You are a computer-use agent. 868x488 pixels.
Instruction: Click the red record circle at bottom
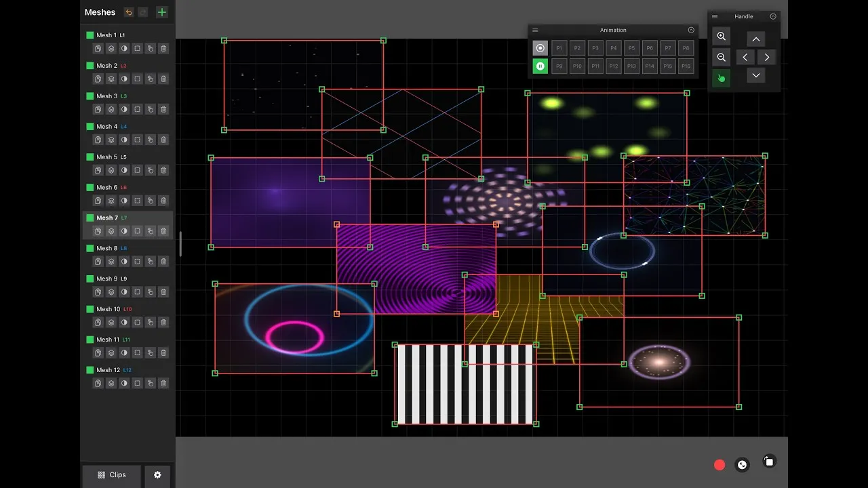(719, 465)
